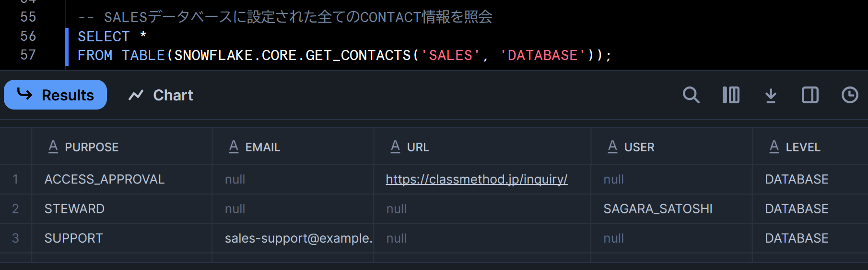Click the text type icon beside EMAIL
868x270 pixels.
pos(234,147)
